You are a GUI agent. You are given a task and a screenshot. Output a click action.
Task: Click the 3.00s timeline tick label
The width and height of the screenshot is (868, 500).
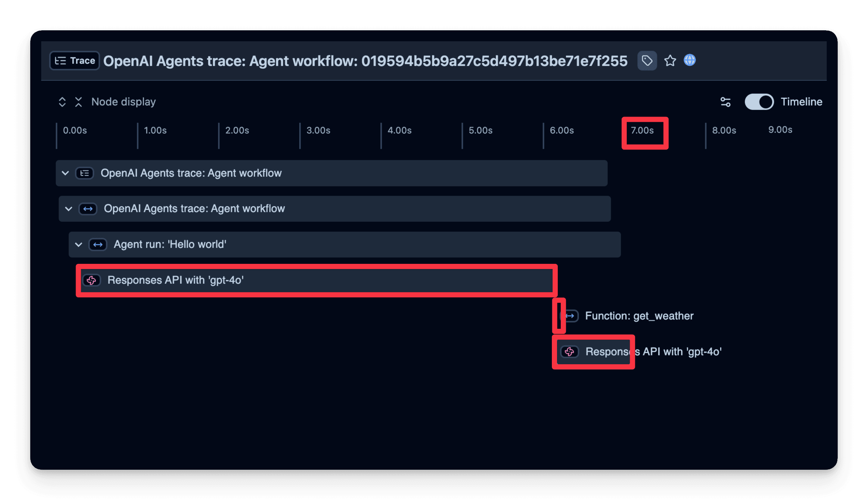[x=318, y=131]
